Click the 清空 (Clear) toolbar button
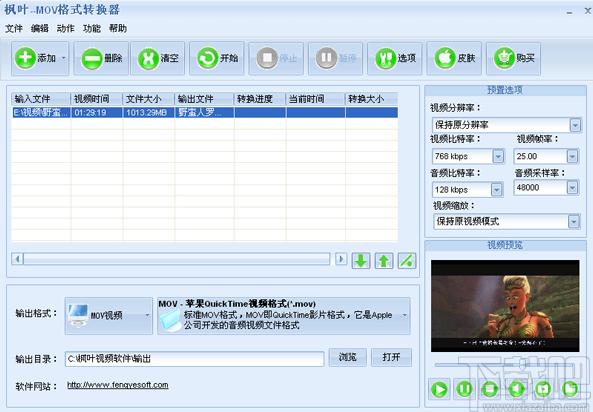Image resolution: width=593 pixels, height=412 pixels. (x=158, y=58)
